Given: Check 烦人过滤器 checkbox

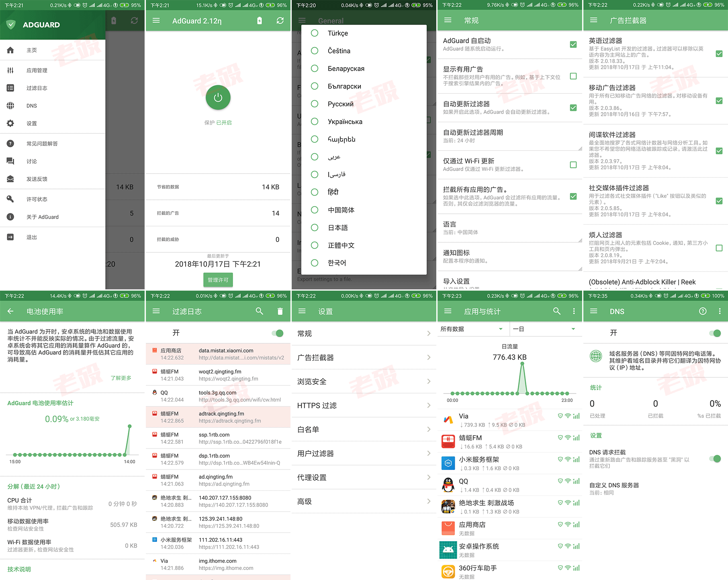Looking at the screenshot, I should (x=719, y=248).
